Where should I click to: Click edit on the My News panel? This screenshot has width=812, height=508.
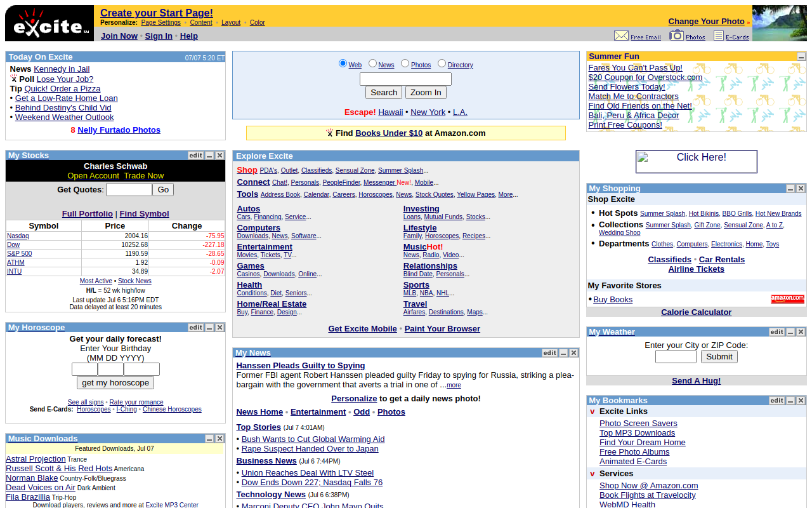[549, 352]
